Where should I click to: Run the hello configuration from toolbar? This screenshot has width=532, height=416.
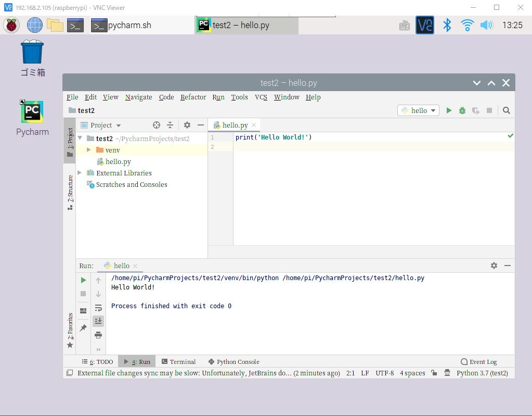449,110
